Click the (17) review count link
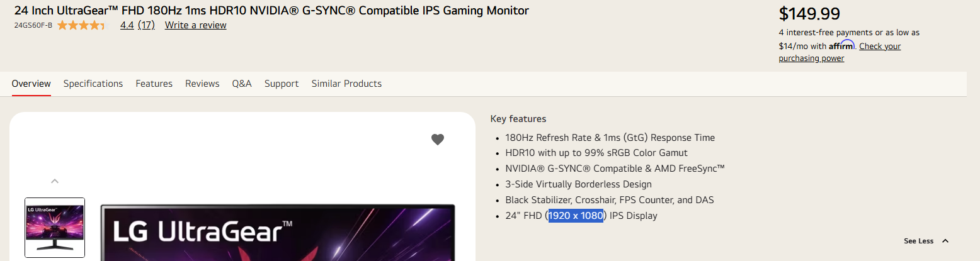This screenshot has width=980, height=261. pos(146,25)
